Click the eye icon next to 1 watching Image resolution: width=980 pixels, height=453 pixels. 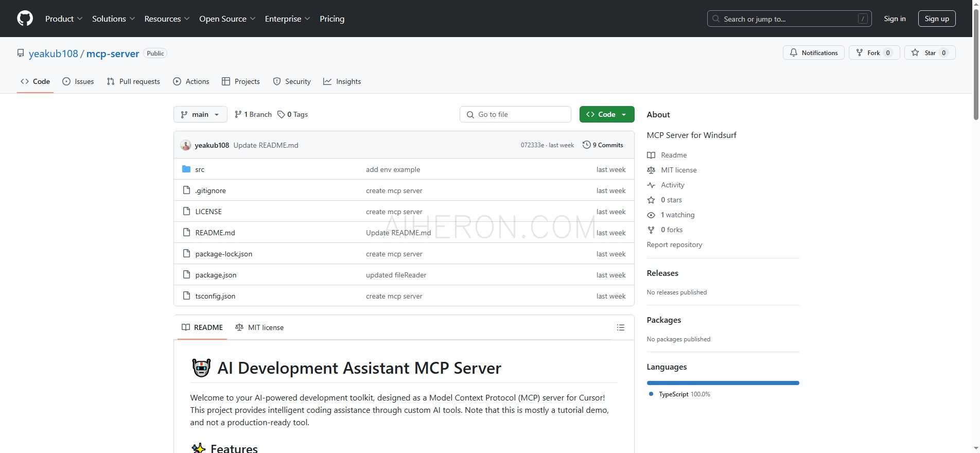coord(651,215)
